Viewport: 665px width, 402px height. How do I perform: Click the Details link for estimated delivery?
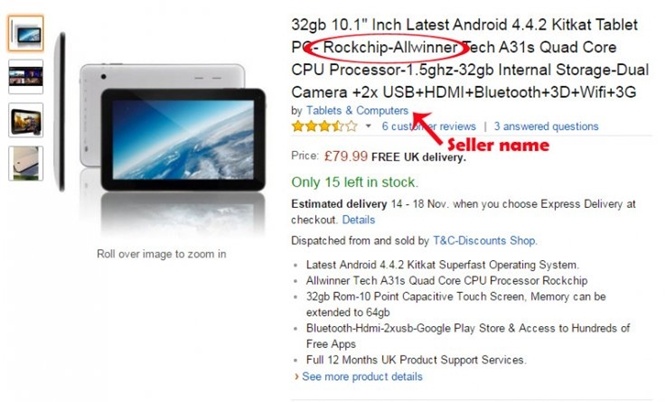[358, 220]
